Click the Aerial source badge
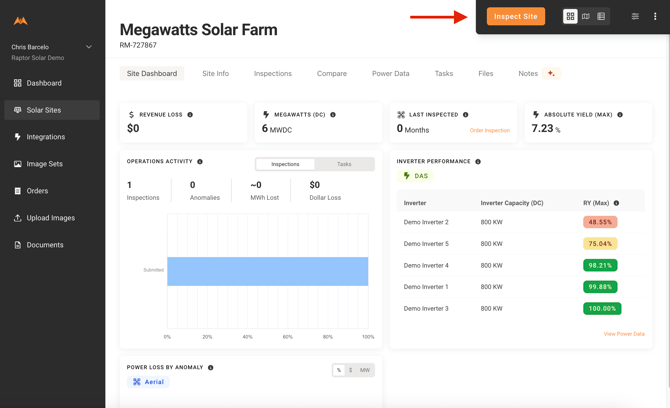The image size is (670, 408). coord(148,382)
